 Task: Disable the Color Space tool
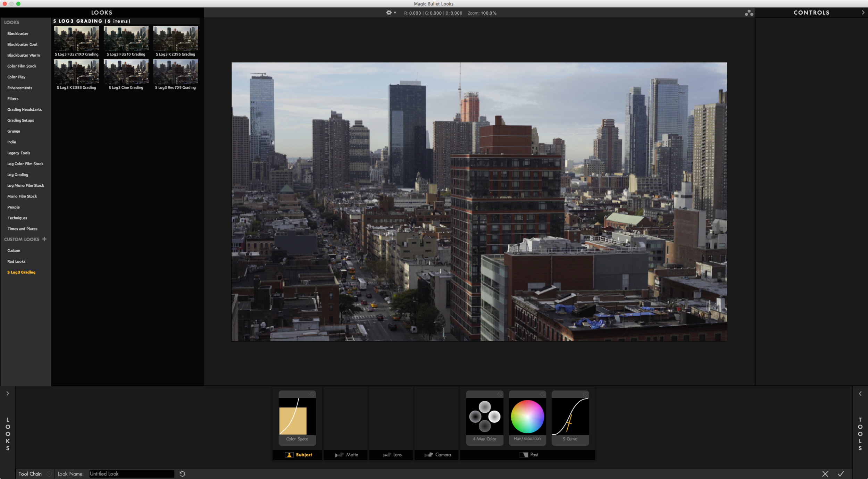312,394
